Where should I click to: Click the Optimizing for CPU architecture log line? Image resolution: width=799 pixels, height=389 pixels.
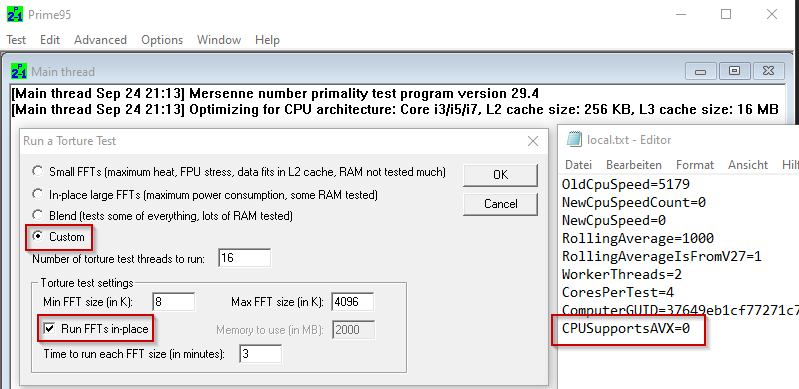(395, 109)
